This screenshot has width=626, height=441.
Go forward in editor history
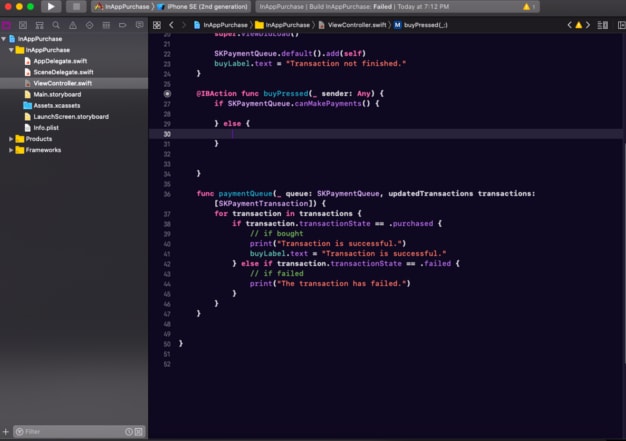tap(184, 25)
